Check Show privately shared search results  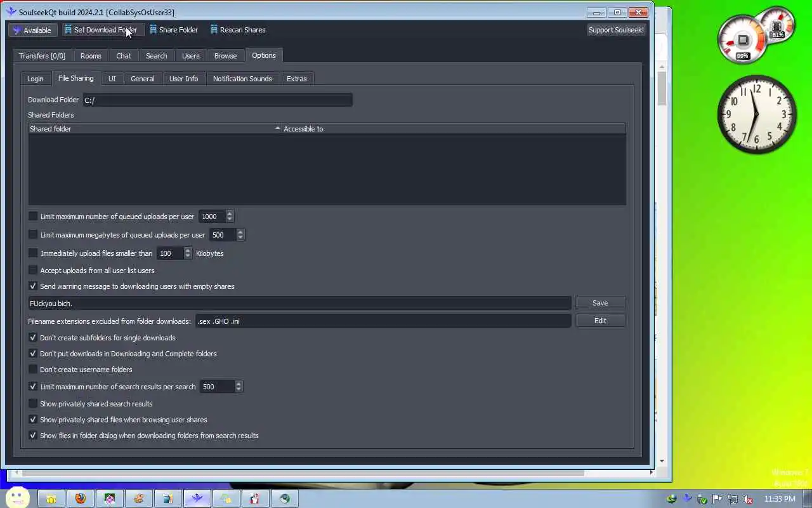pyautogui.click(x=33, y=404)
